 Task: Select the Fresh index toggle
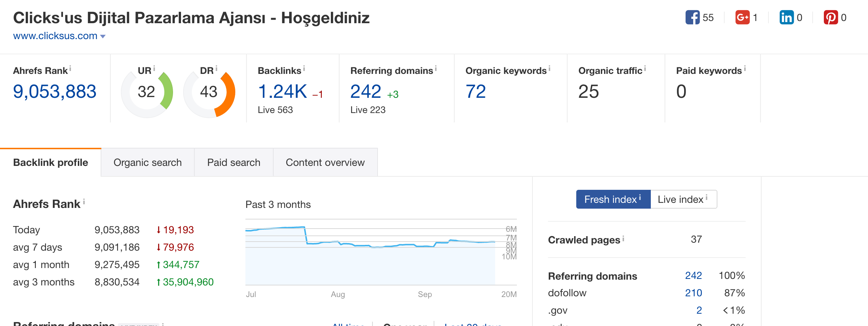[x=613, y=199]
